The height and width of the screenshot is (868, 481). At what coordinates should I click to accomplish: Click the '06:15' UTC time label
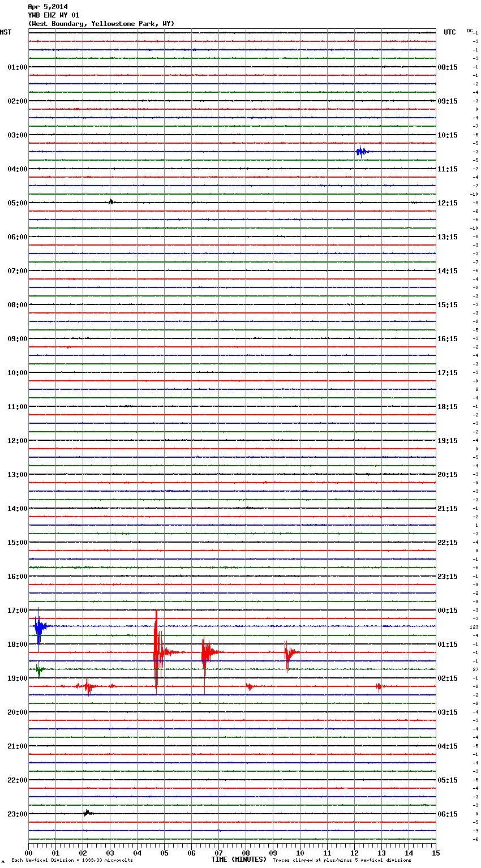(x=448, y=814)
